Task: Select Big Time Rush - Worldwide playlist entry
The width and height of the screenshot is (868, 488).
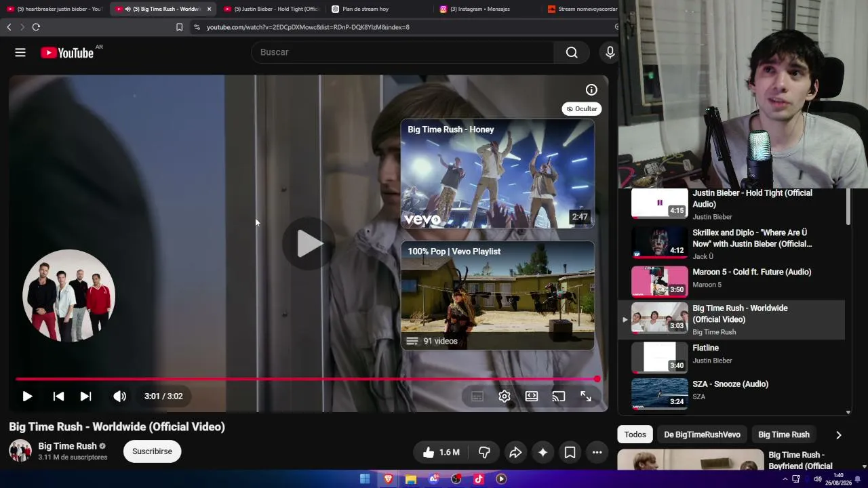Action: [x=731, y=319]
